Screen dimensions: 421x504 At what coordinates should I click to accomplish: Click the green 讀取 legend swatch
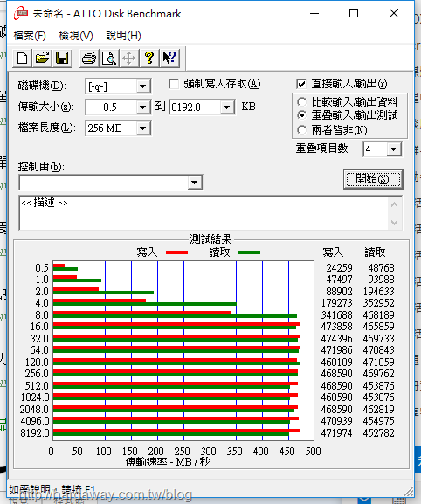pyautogui.click(x=250, y=252)
